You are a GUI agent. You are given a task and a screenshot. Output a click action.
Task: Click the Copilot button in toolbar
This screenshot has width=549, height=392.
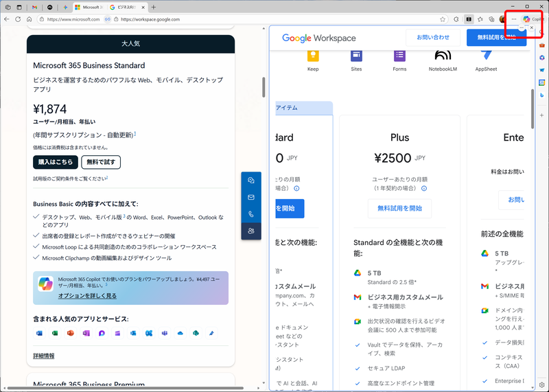(533, 19)
